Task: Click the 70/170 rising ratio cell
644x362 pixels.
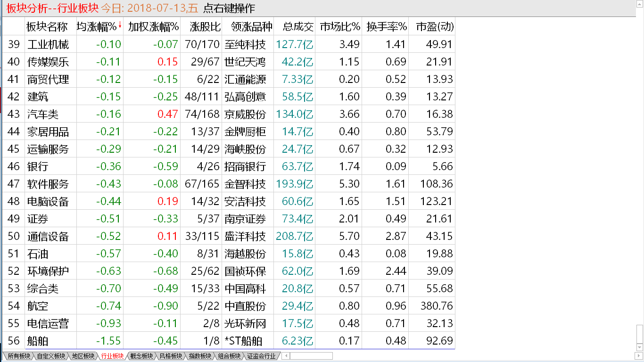Action: [x=203, y=44]
